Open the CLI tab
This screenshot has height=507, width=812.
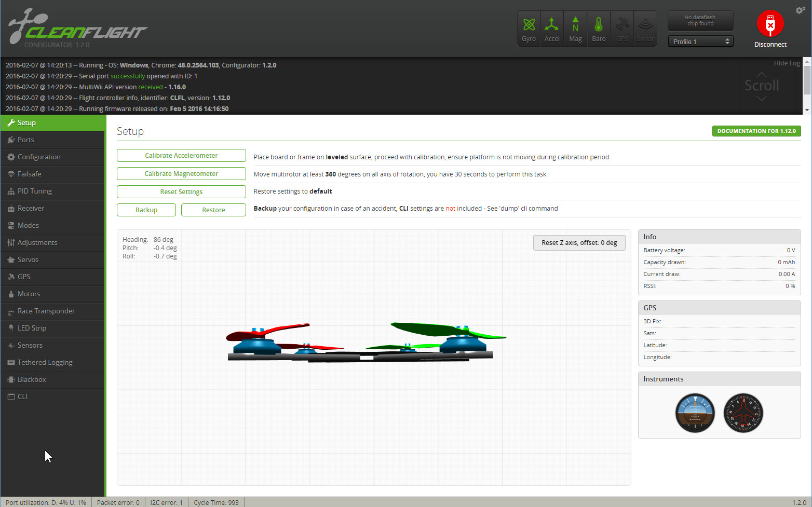[52, 396]
